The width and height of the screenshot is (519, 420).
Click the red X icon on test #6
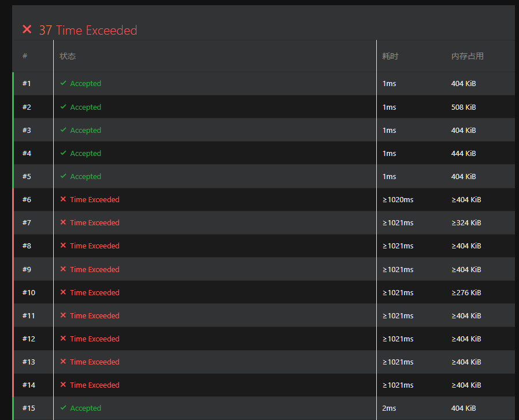(x=64, y=199)
